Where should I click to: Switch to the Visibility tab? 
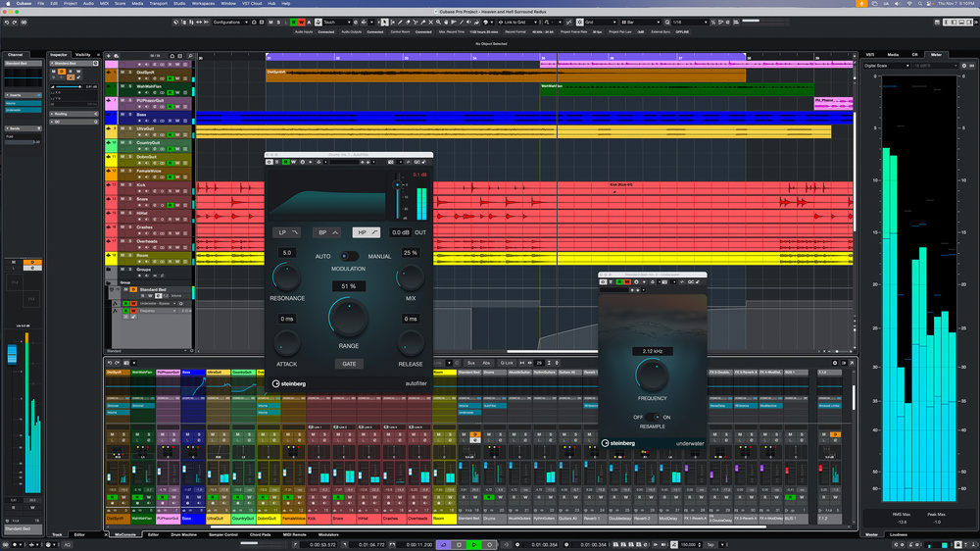[83, 55]
